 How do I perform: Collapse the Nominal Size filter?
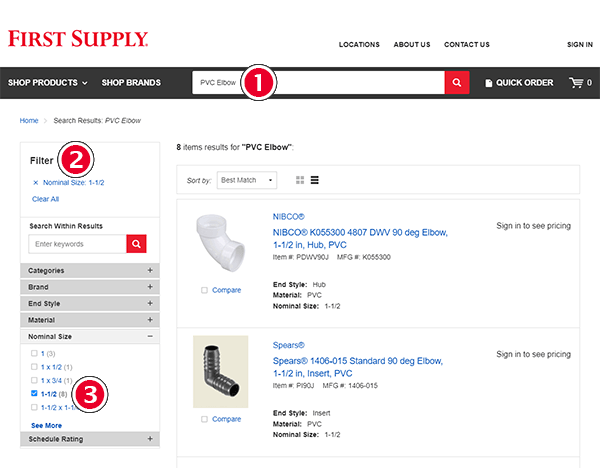[x=90, y=336]
